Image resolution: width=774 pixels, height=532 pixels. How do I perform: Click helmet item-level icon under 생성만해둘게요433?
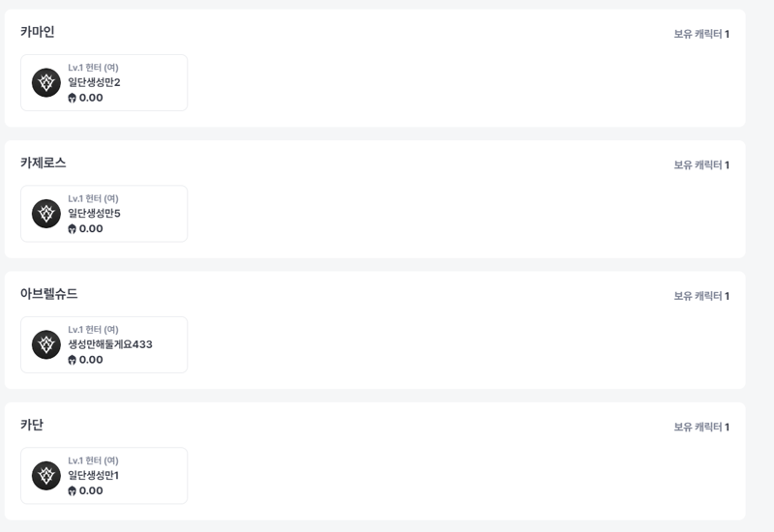[72, 360]
